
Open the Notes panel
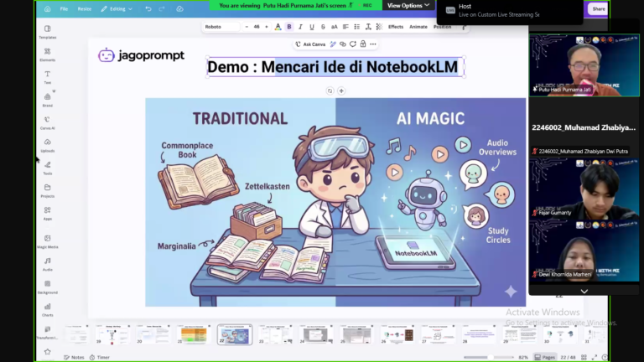click(74, 358)
